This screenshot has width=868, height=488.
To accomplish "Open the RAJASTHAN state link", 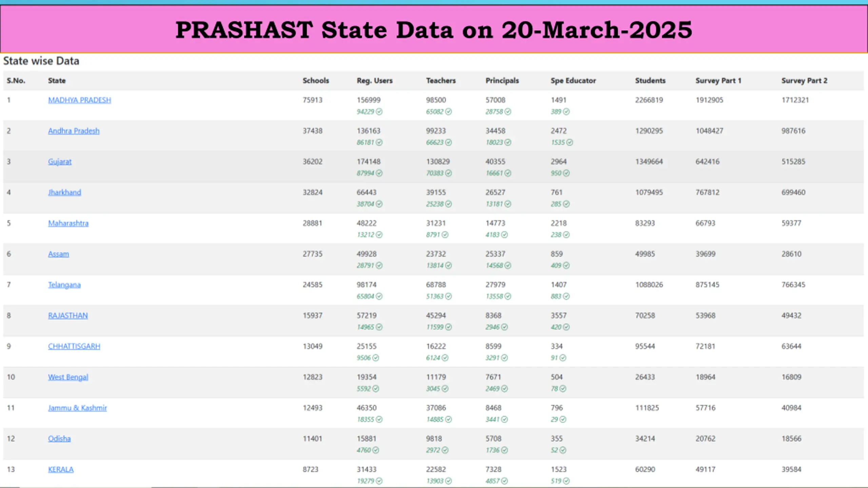I will [68, 316].
